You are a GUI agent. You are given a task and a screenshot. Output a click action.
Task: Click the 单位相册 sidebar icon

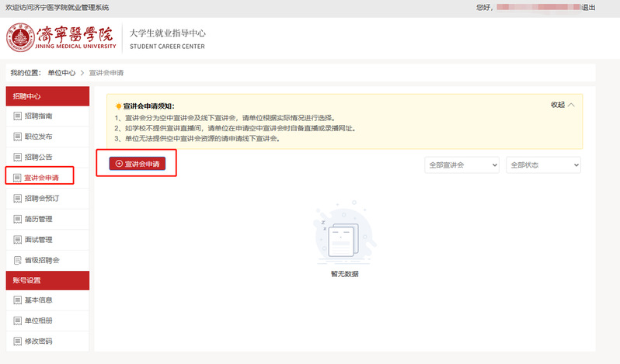point(18,321)
